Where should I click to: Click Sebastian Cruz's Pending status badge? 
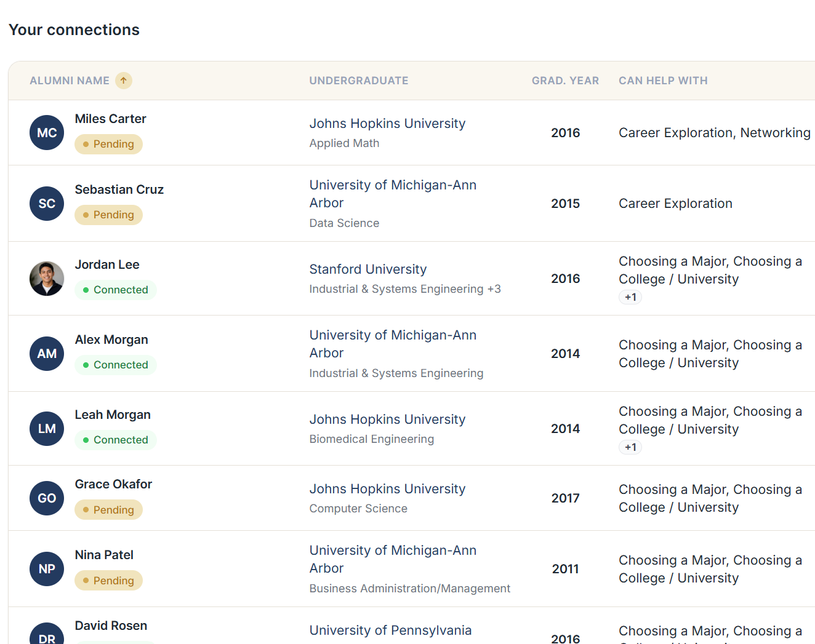tap(108, 215)
